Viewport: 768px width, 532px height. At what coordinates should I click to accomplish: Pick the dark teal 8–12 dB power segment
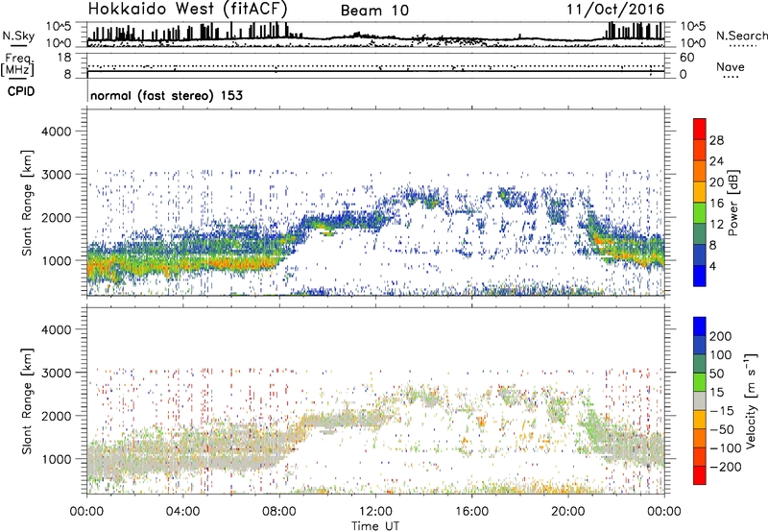[x=700, y=233]
